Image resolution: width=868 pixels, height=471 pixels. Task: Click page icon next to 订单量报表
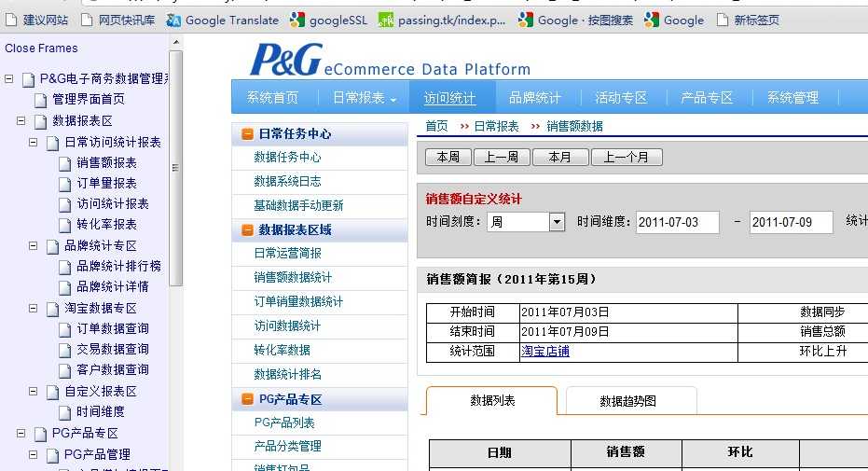(64, 185)
